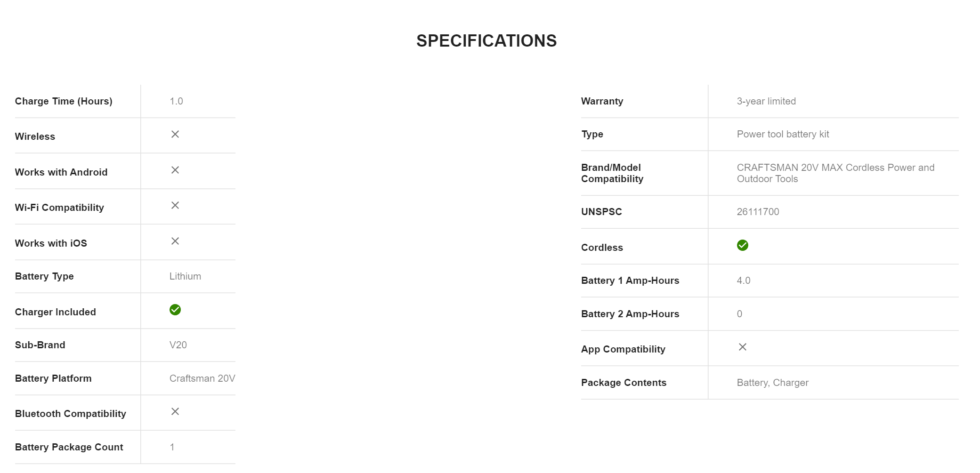Click the X icon beside Wireless
The height and width of the screenshot is (473, 980).
(x=175, y=135)
